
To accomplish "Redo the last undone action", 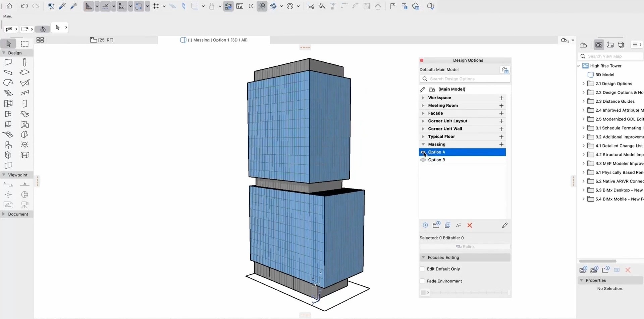I will click(x=36, y=6).
